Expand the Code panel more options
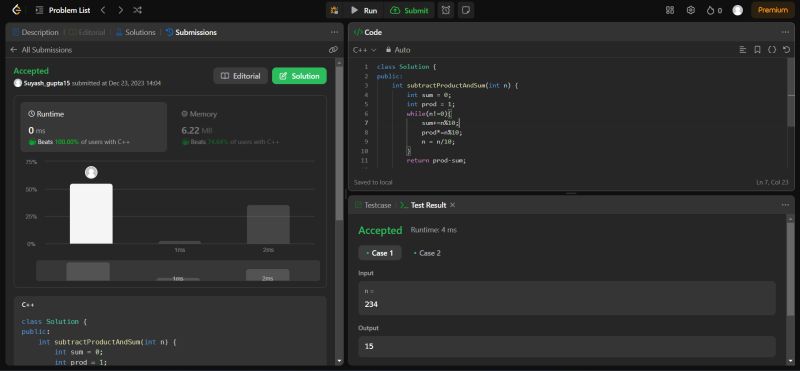Image resolution: width=800 pixels, height=371 pixels. click(x=785, y=32)
